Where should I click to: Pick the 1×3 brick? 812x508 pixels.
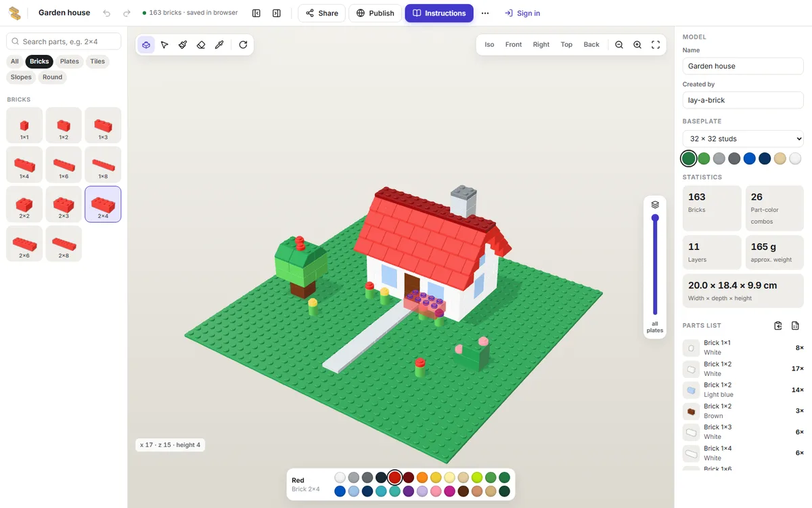coord(103,125)
